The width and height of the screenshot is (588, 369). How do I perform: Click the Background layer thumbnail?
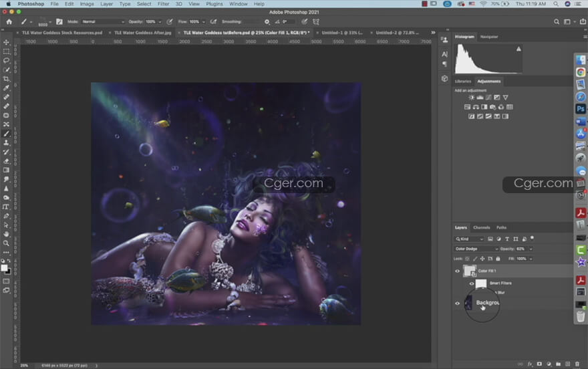(468, 303)
